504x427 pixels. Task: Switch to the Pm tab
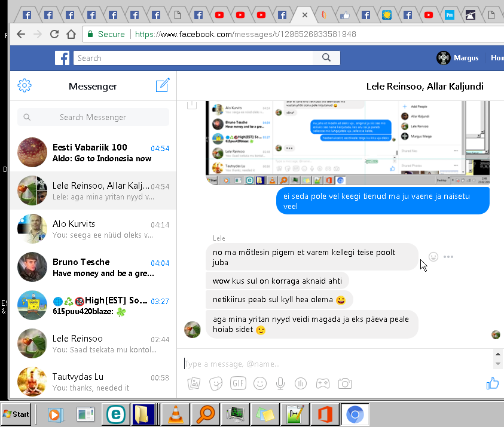[449, 15]
